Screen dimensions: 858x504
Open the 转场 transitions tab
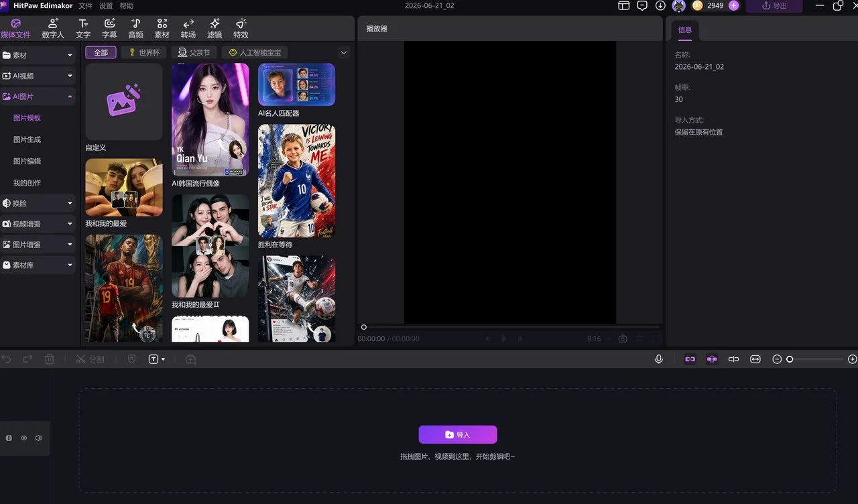188,28
